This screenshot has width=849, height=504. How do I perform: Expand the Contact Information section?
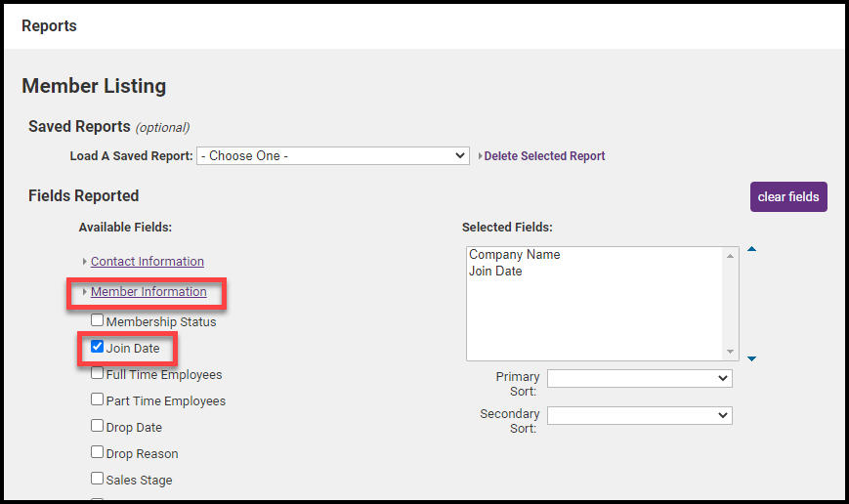(147, 262)
